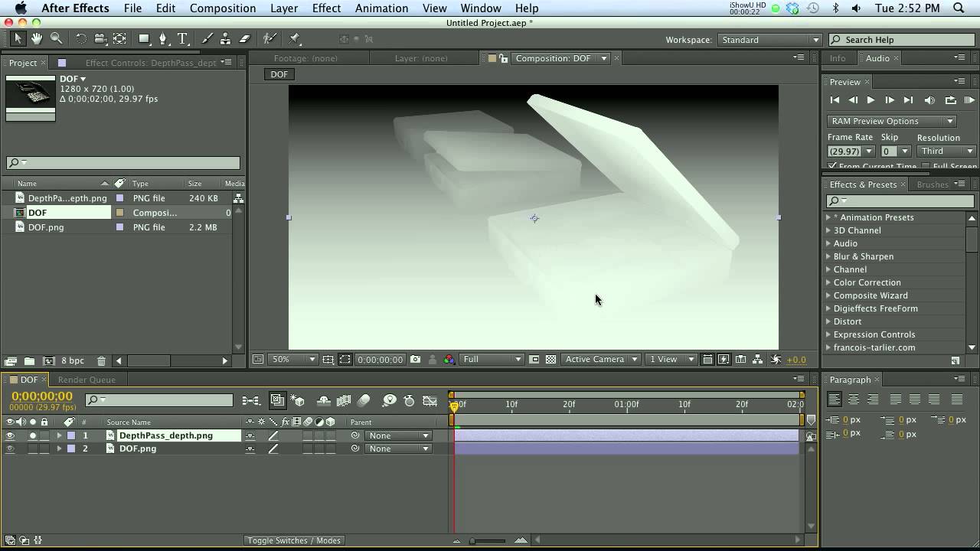Open the Composition menu
This screenshot has width=980, height=551.
tap(223, 8)
